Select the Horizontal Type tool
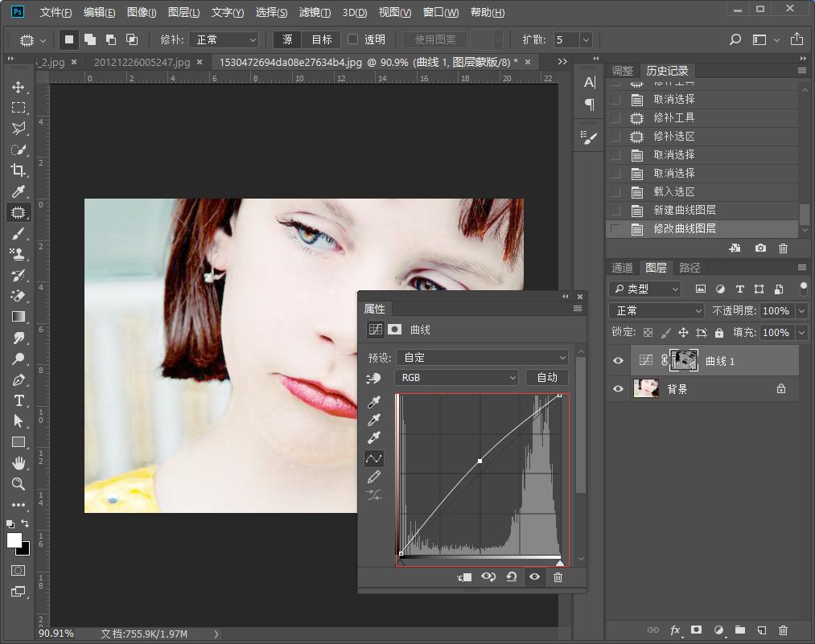This screenshot has height=644, width=815. coord(18,400)
